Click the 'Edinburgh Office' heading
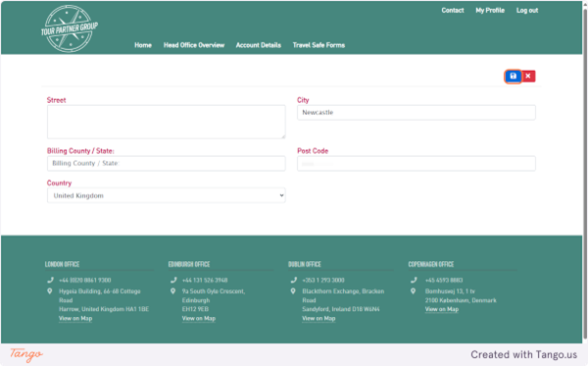This screenshot has width=588, height=366. tap(189, 264)
